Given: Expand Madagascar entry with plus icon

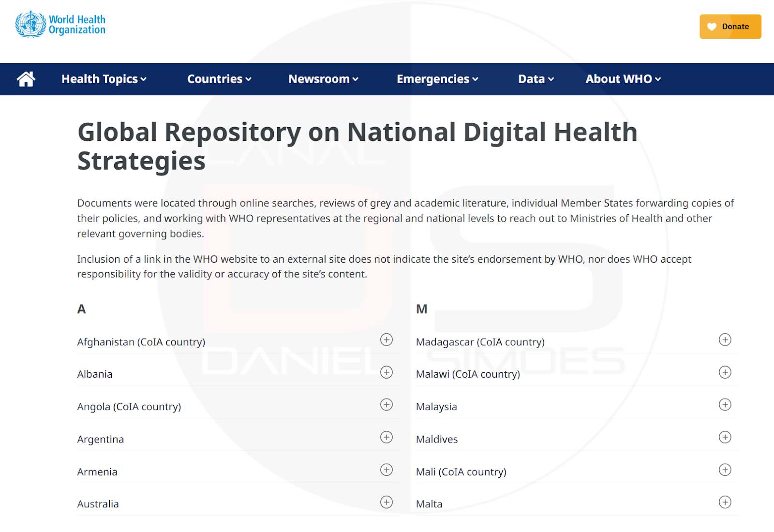Looking at the screenshot, I should (x=725, y=340).
